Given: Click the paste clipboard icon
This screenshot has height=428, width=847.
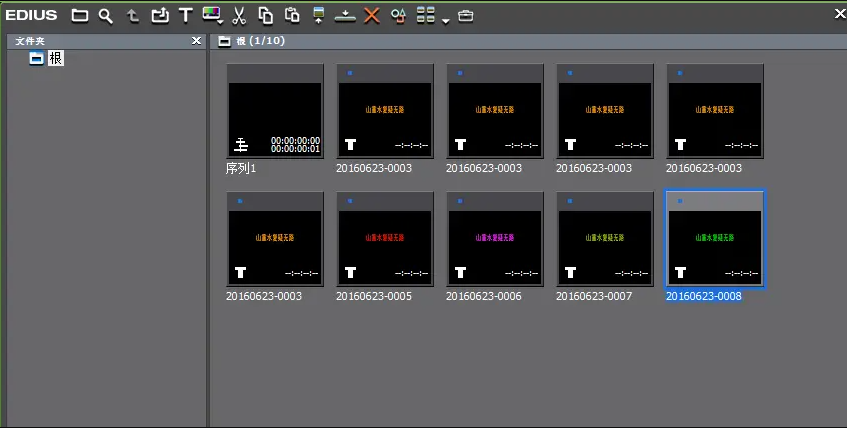Looking at the screenshot, I should tap(292, 16).
